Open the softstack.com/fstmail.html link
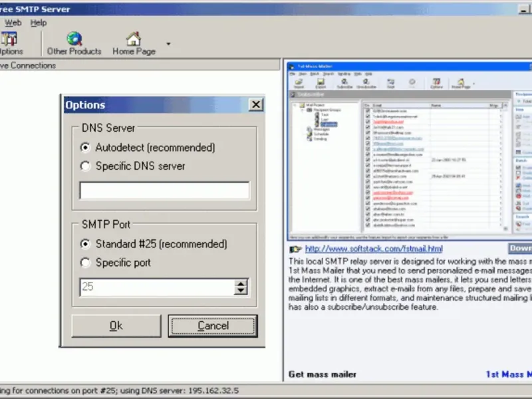Screen dimensions: 532x399 [x=374, y=249]
